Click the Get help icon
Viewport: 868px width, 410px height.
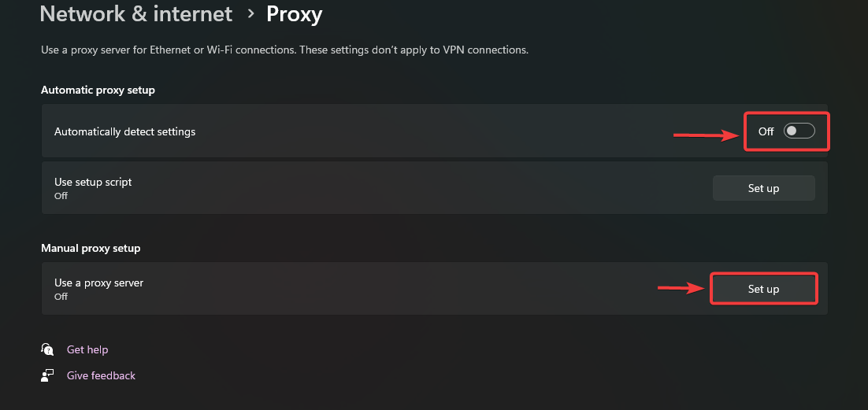coord(48,349)
